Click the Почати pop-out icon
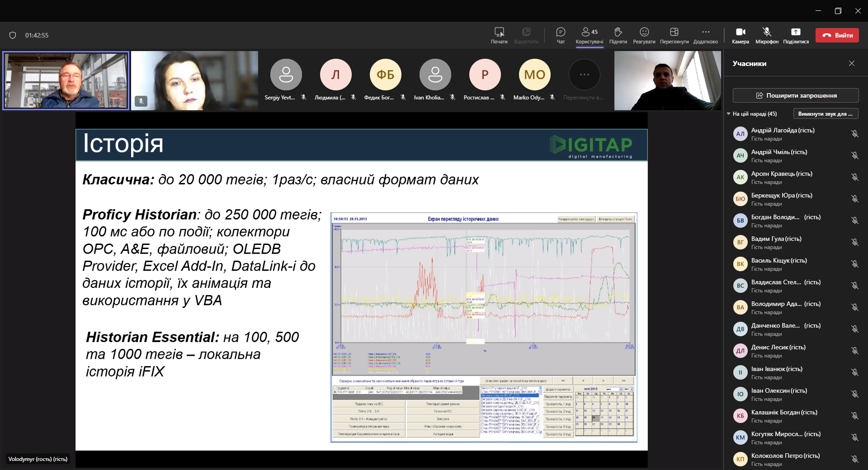868x470 pixels. 499,35
